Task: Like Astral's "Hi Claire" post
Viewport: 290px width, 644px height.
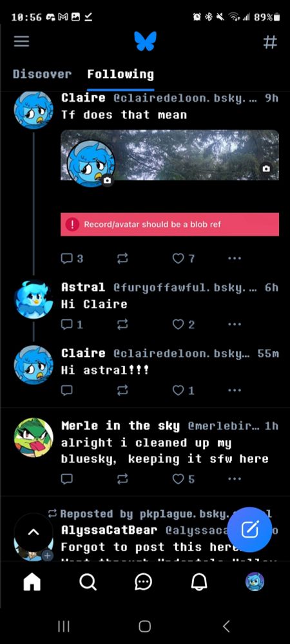Action: click(178, 325)
